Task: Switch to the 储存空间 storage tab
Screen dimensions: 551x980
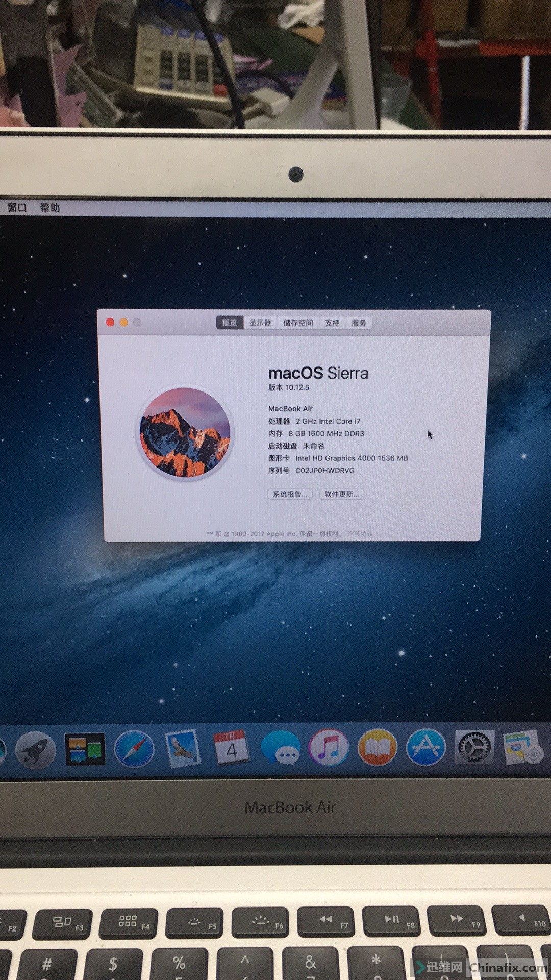Action: pyautogui.click(x=298, y=323)
